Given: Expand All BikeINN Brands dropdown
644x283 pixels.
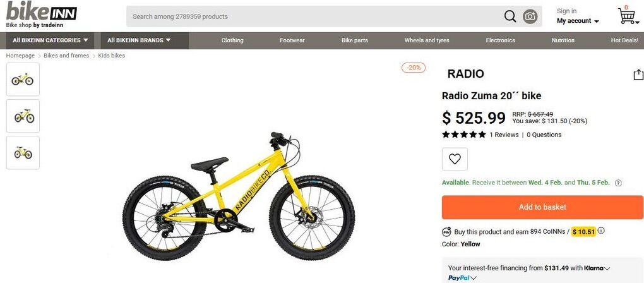Looking at the screenshot, I should point(139,40).
